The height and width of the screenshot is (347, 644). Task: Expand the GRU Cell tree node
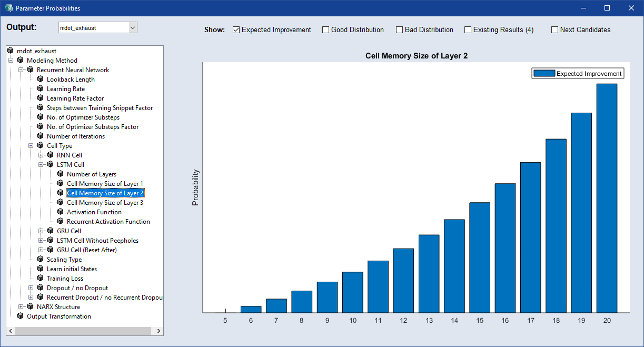point(41,231)
